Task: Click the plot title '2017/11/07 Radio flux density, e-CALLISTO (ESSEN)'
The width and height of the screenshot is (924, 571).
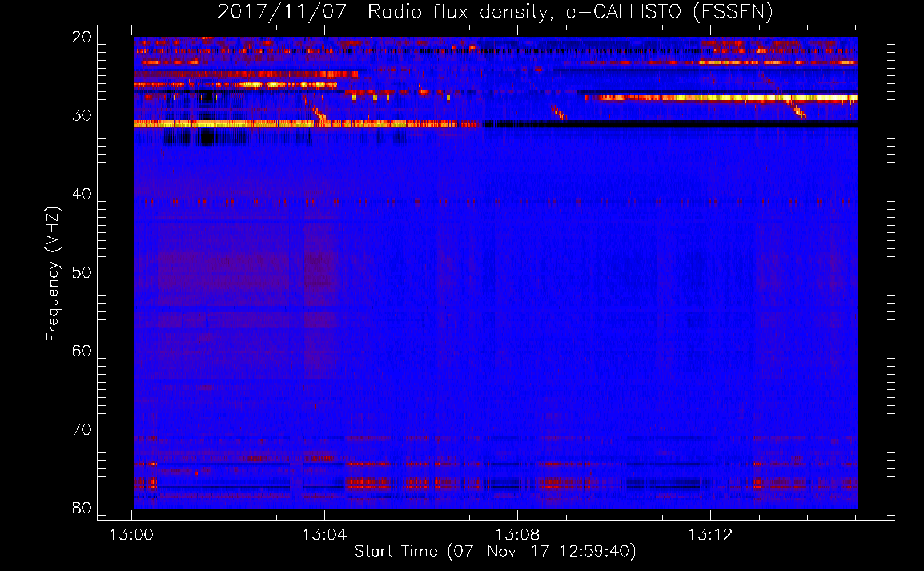Action: 495,12
